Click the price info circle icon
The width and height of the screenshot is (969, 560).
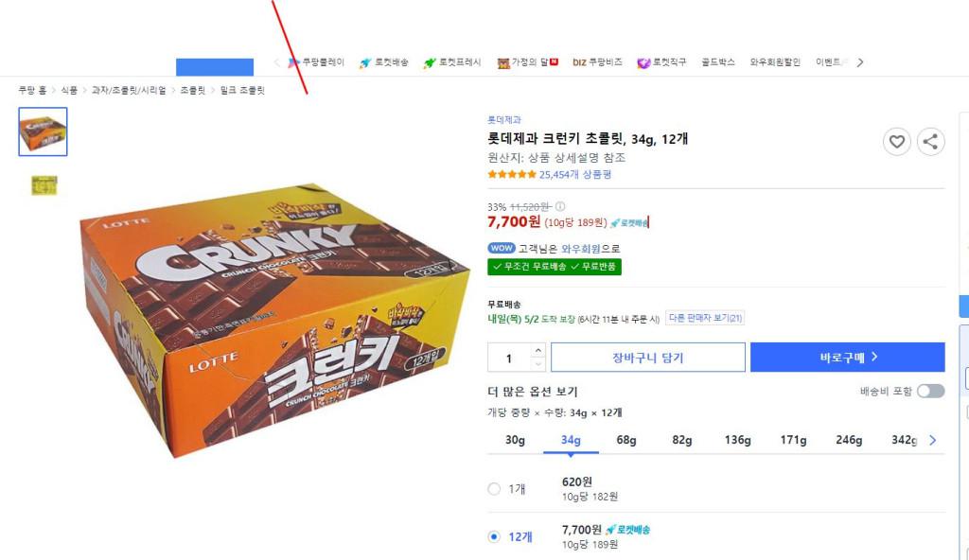pyautogui.click(x=560, y=206)
